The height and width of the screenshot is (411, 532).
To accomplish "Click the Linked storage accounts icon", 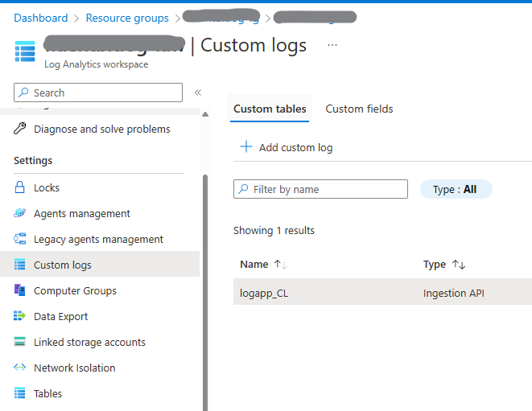I will tap(20, 342).
